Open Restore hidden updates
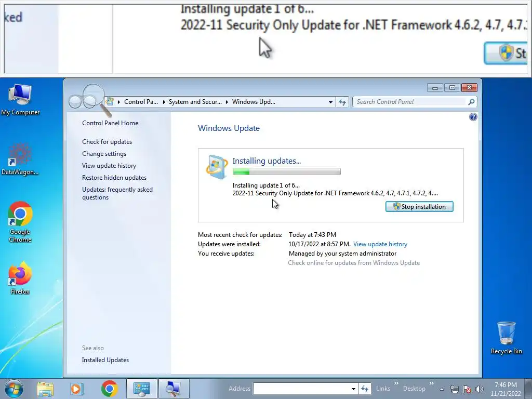Image resolution: width=532 pixels, height=399 pixels. (114, 178)
